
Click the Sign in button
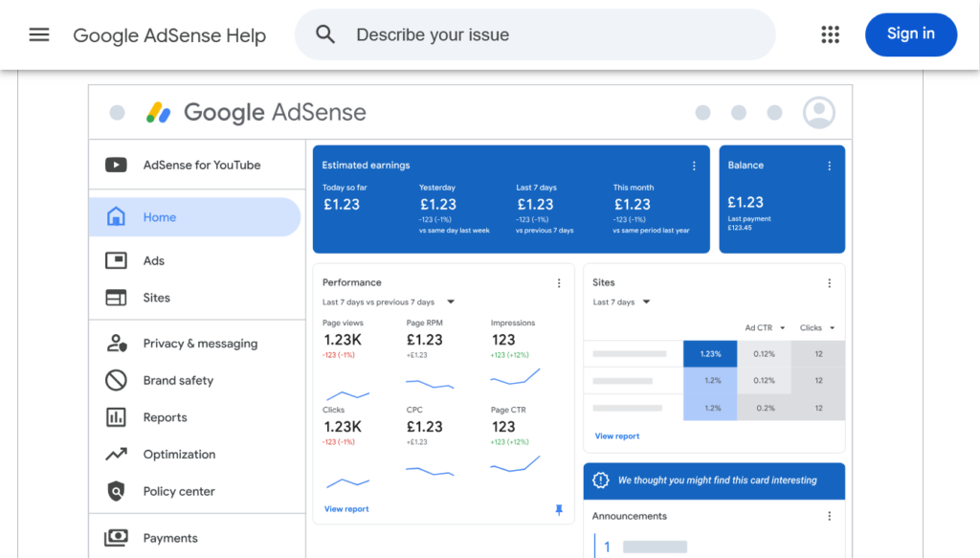[x=911, y=34]
